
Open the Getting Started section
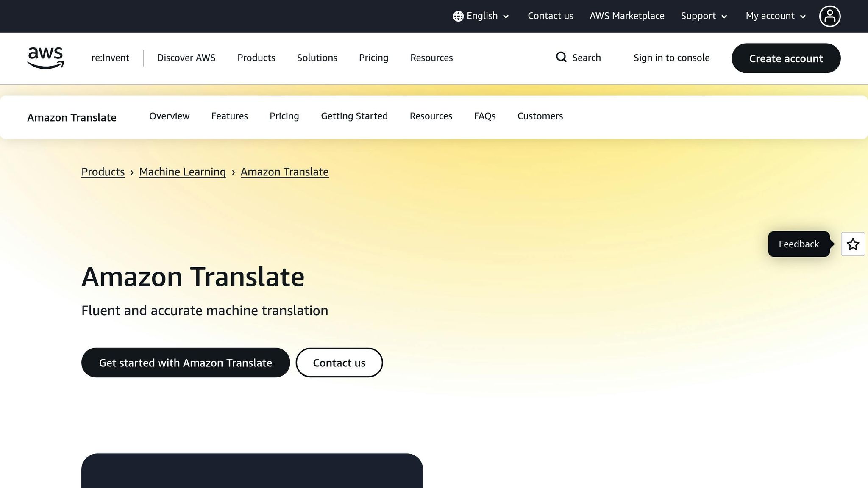pyautogui.click(x=354, y=116)
